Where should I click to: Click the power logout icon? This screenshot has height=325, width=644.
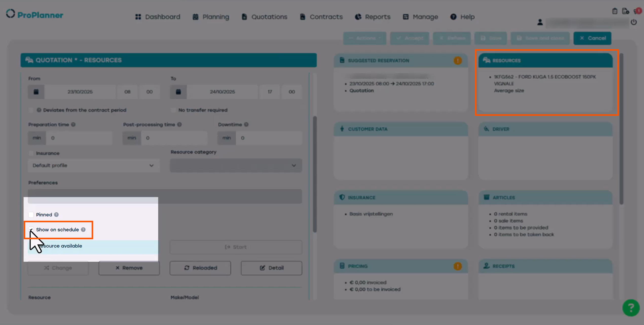pyautogui.click(x=634, y=22)
